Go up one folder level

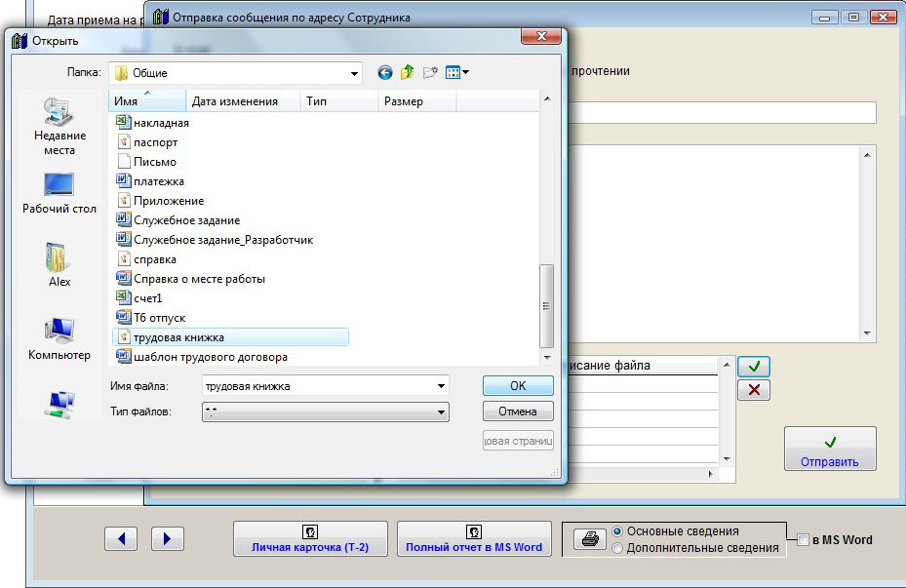(x=408, y=73)
